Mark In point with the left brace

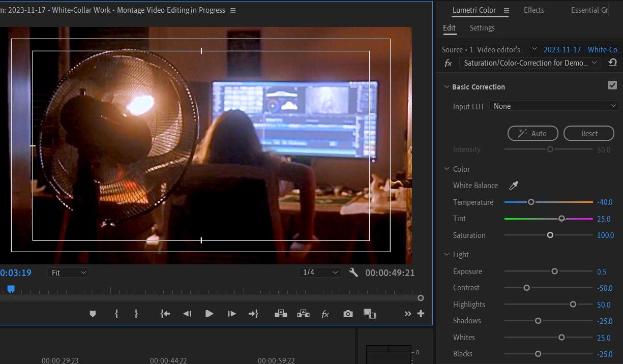116,314
